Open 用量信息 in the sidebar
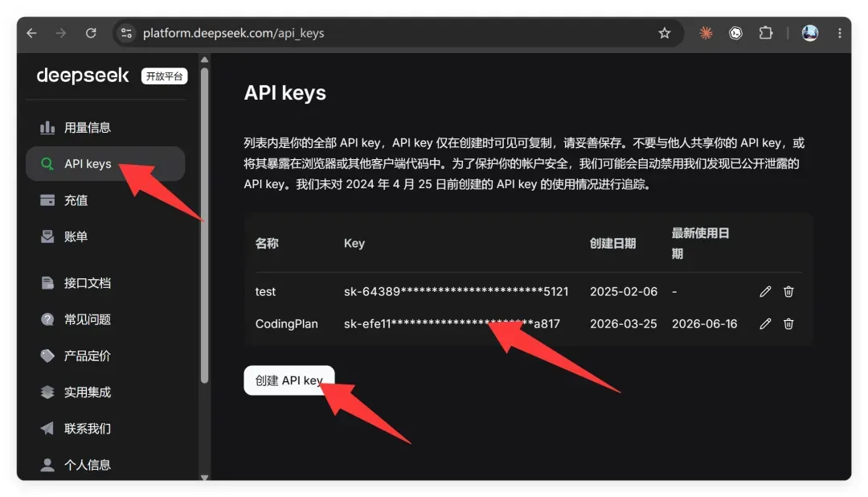 point(105,127)
